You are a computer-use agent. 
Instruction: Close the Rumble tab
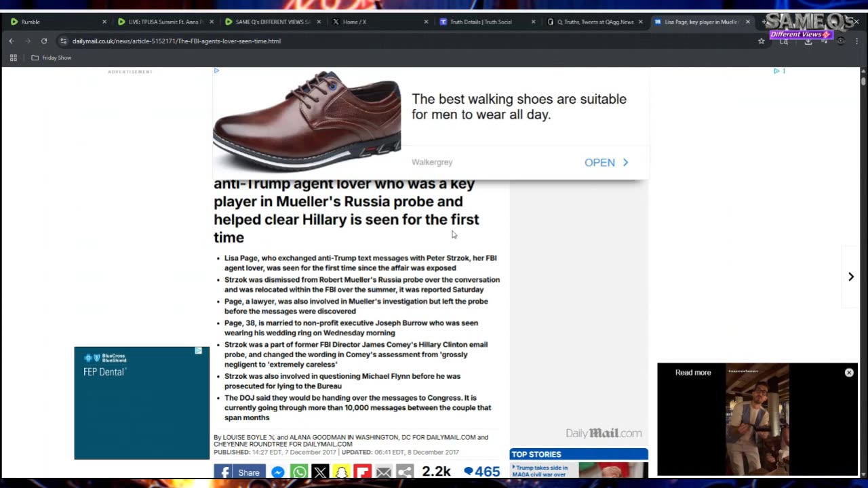click(x=104, y=22)
